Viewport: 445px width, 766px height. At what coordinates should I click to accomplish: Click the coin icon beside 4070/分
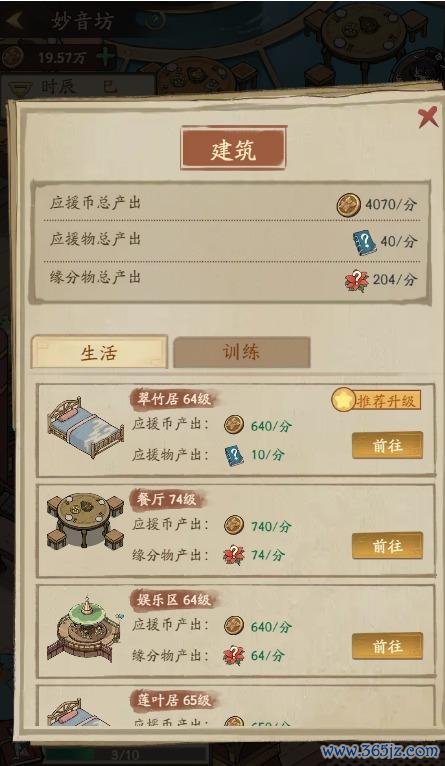pos(348,204)
